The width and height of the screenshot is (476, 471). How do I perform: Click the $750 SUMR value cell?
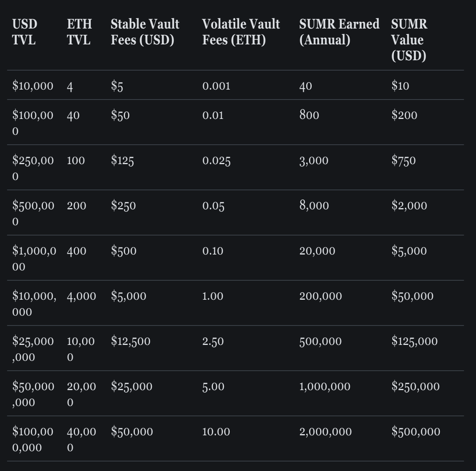tap(403, 160)
